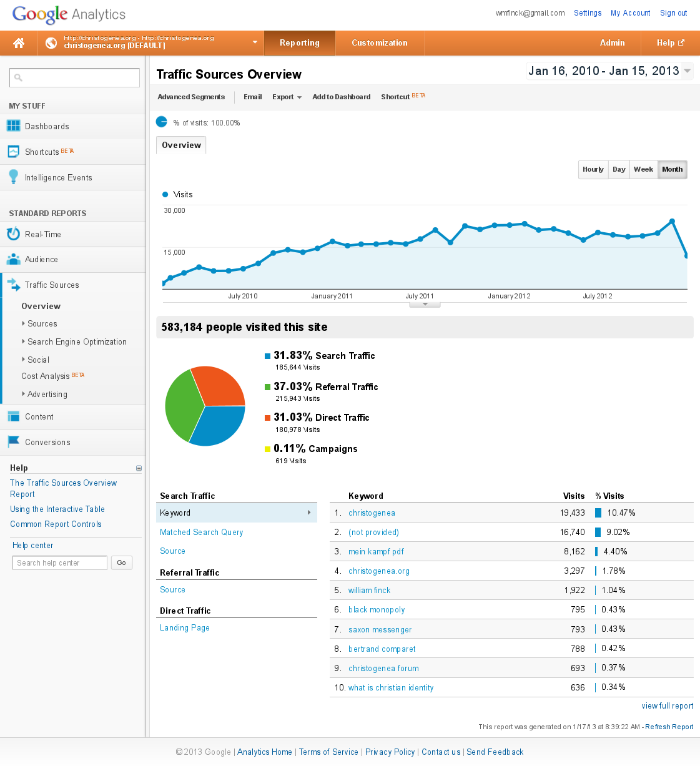
Task: Open the mein kampf pdf keyword
Action: click(376, 552)
